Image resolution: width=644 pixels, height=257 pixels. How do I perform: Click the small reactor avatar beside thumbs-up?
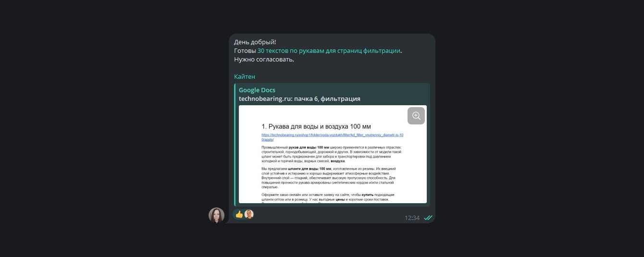tap(249, 214)
